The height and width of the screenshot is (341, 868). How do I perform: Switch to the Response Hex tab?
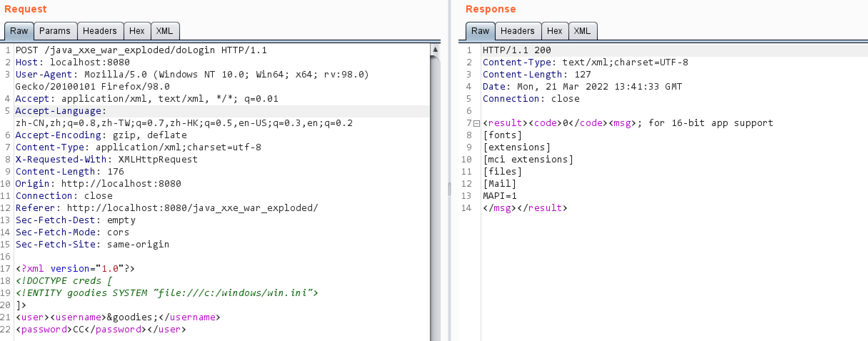[555, 31]
